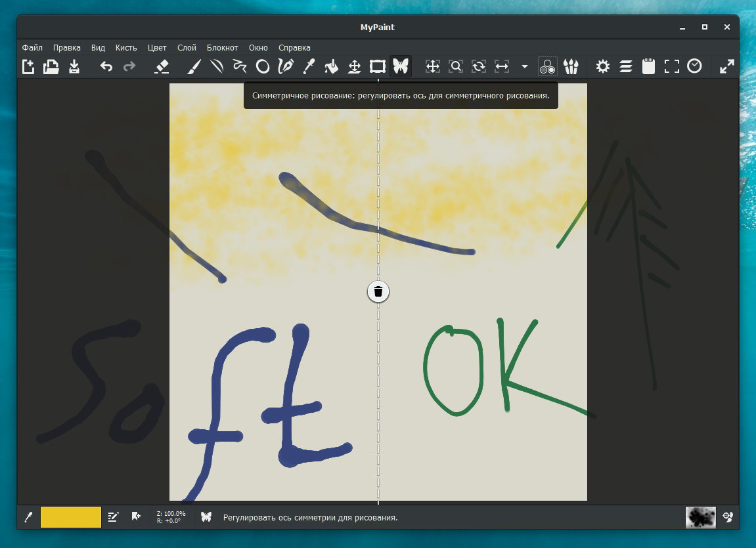Pick a color with the eyedropper tool
756x548 pixels.
click(x=309, y=66)
